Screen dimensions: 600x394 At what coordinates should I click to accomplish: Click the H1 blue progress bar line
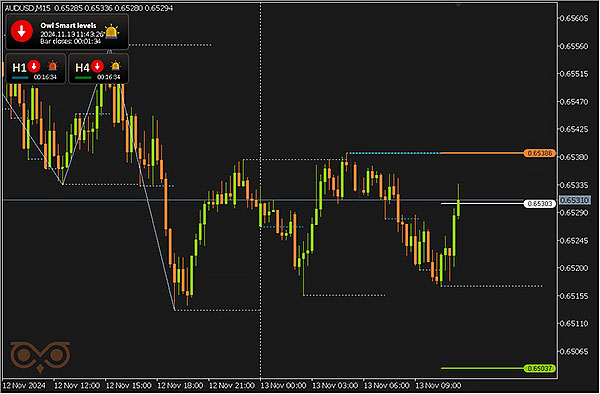click(x=20, y=78)
